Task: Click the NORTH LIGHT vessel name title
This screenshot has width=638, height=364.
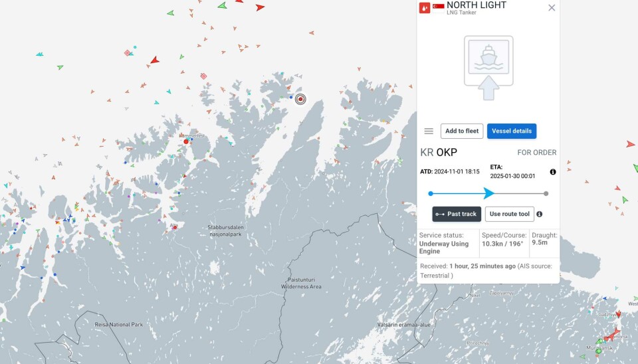Action: (477, 5)
